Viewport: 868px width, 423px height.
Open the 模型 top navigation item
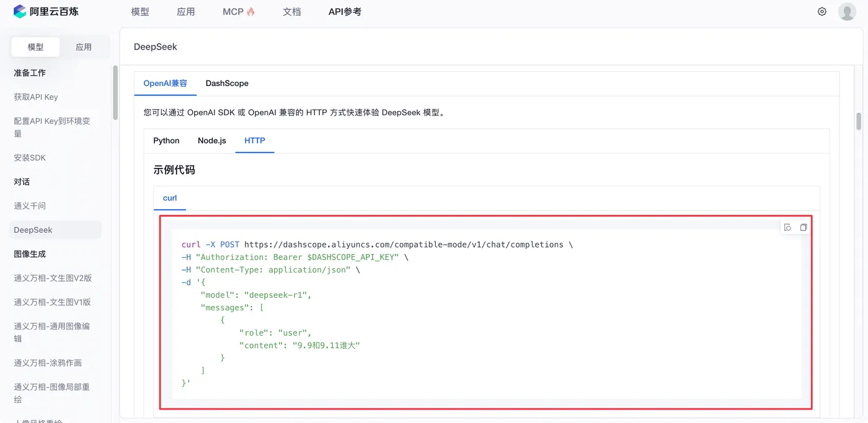click(x=140, y=12)
